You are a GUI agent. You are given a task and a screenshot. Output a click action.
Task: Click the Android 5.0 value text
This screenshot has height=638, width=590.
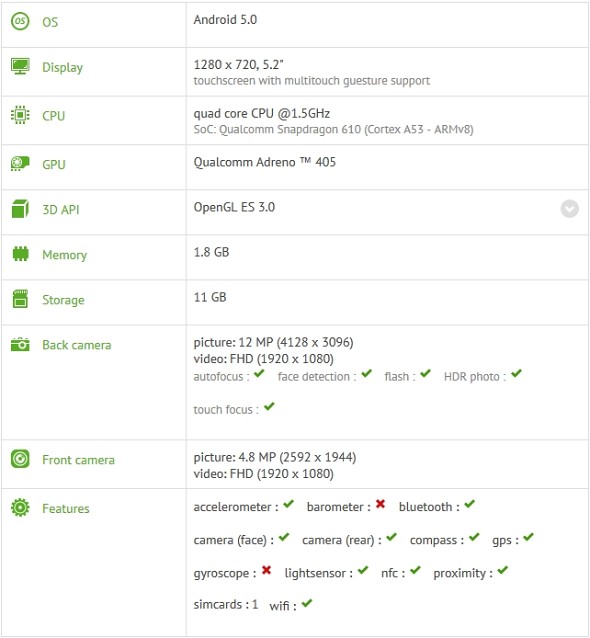click(225, 20)
